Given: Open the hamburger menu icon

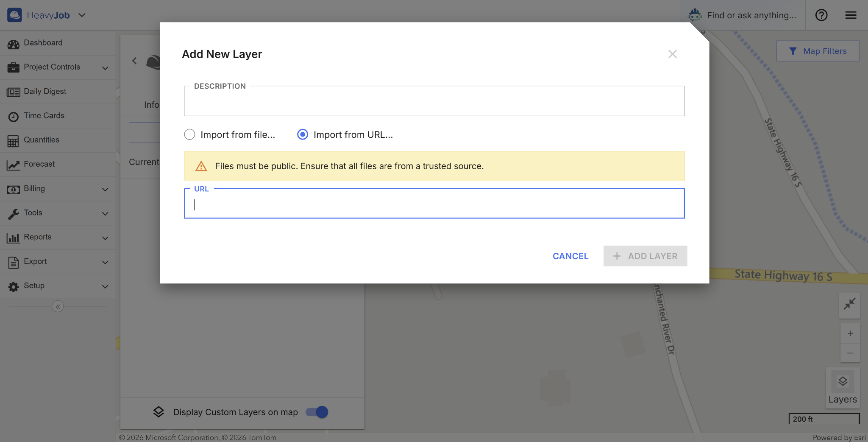Looking at the screenshot, I should [851, 15].
